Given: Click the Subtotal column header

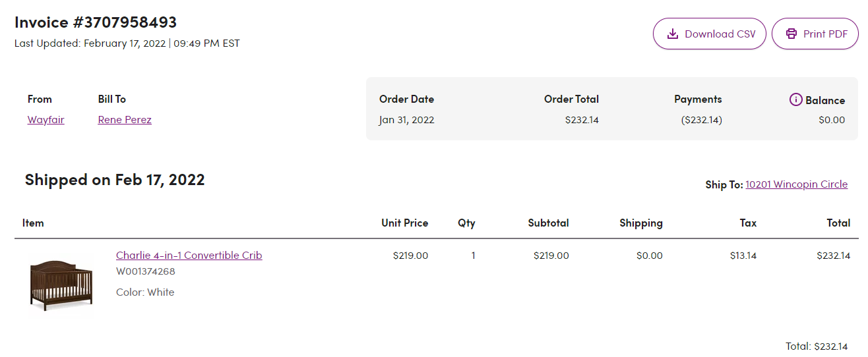Looking at the screenshot, I should [548, 223].
